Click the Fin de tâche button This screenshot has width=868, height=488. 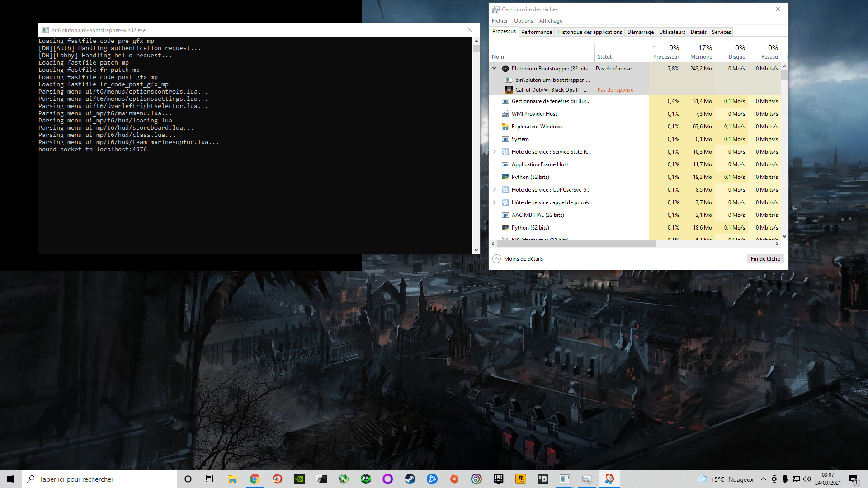[x=765, y=259]
